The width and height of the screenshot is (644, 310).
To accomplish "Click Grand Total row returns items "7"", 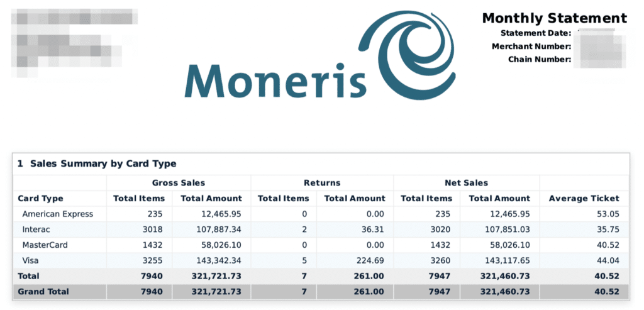I will pos(304,292).
